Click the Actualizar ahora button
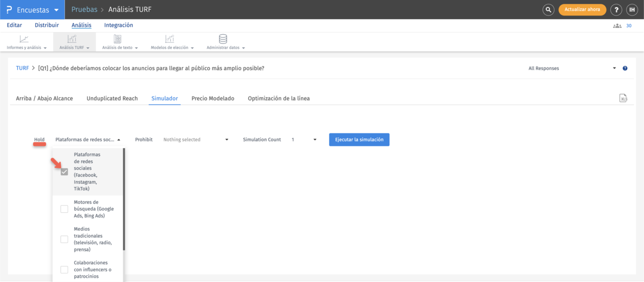Image resolution: width=644 pixels, height=282 pixels. [582, 10]
